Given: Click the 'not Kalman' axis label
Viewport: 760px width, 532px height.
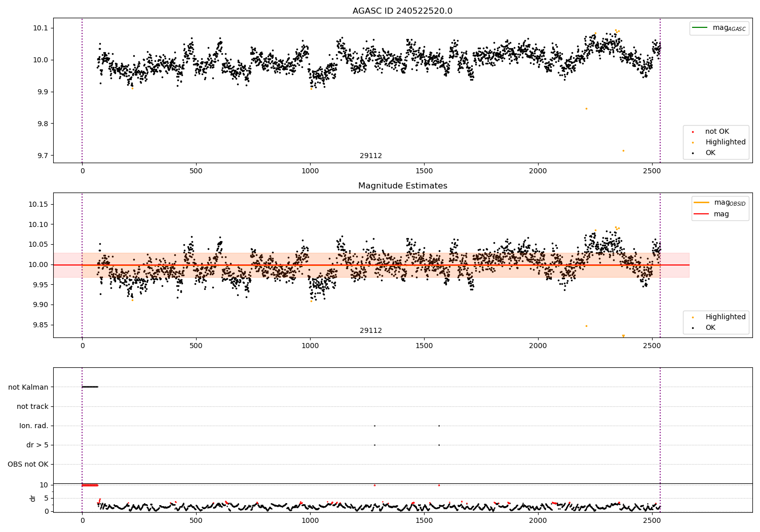Looking at the screenshot, I should click(x=28, y=387).
